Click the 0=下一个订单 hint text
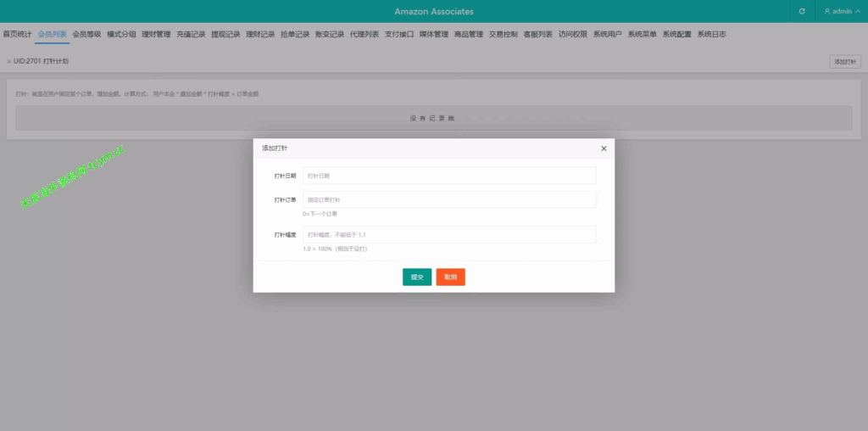This screenshot has height=431, width=868. click(x=320, y=214)
